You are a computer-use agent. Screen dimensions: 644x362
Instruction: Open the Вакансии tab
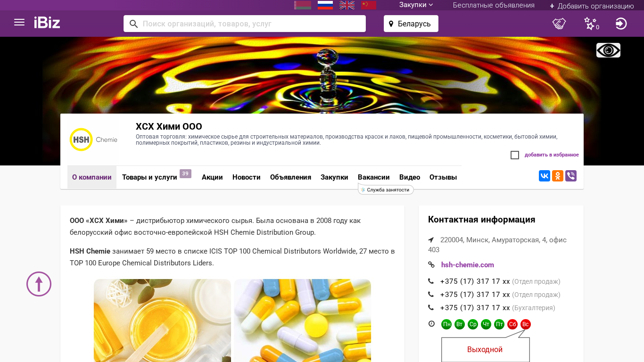374,177
